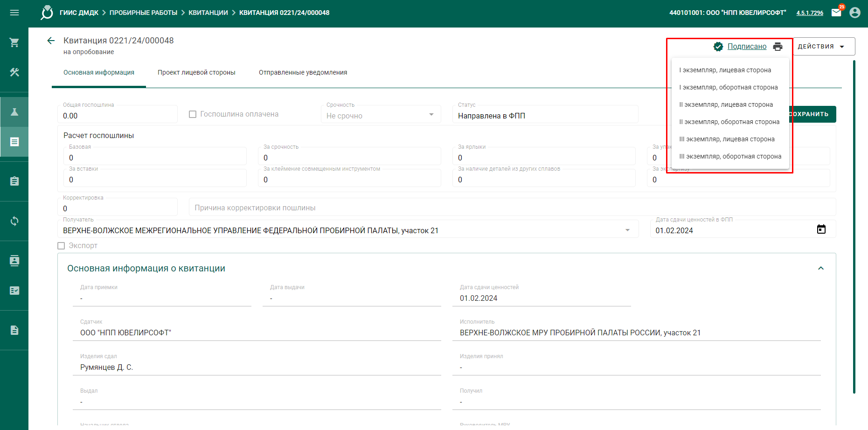
Task: Select III экземпляр, оборотная сторона
Action: (730, 156)
